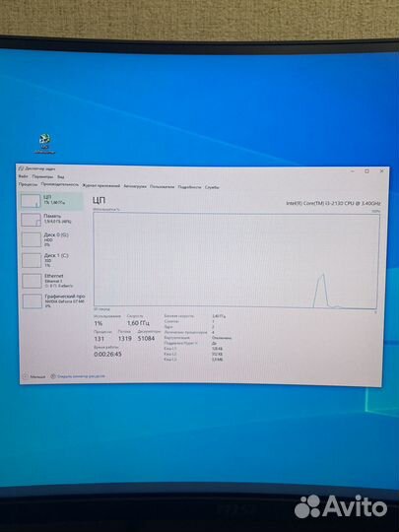Click the uptime value 0:00:26:45
Screen dimensions: 399x532
[107, 354]
